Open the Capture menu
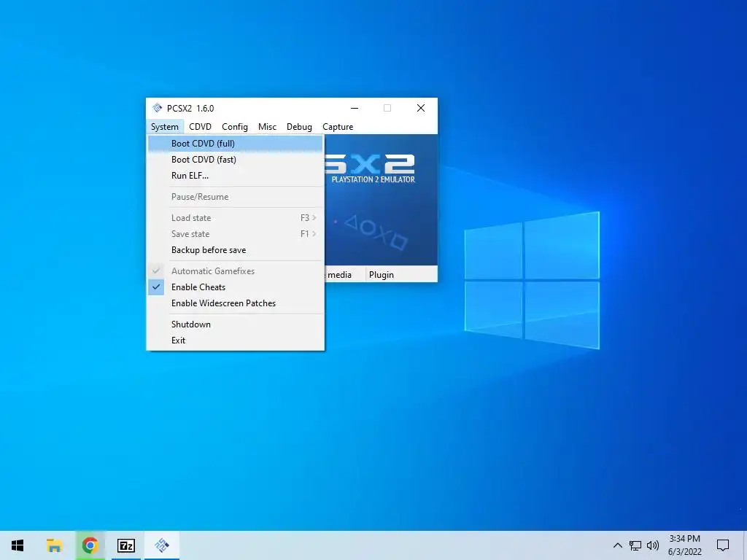Screen dimensions: 747x560 (338, 127)
